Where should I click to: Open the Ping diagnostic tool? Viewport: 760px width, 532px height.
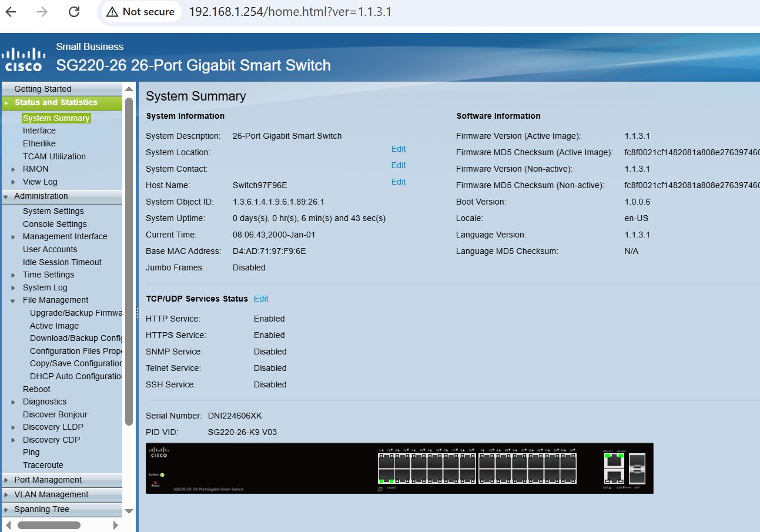click(x=31, y=452)
